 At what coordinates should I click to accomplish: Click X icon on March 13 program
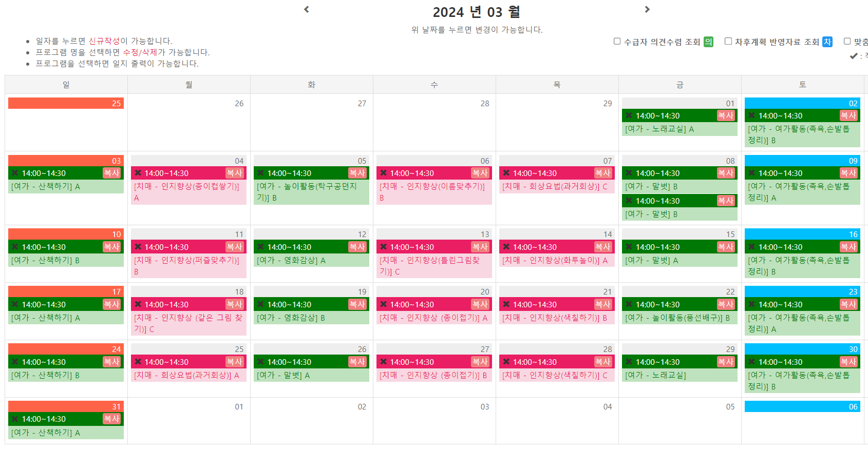pos(383,247)
